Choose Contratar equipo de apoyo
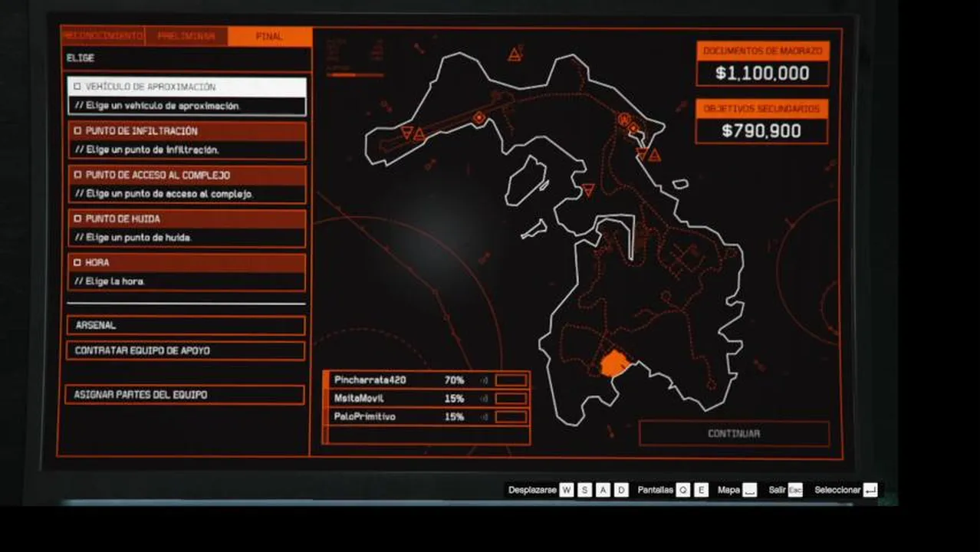This screenshot has width=980, height=552. point(186,350)
